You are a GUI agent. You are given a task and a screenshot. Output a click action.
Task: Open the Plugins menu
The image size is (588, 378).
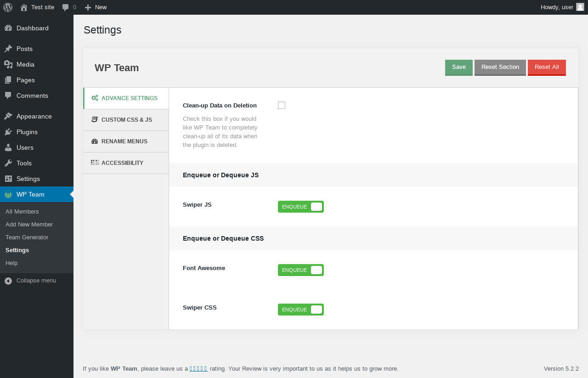pyautogui.click(x=37, y=132)
